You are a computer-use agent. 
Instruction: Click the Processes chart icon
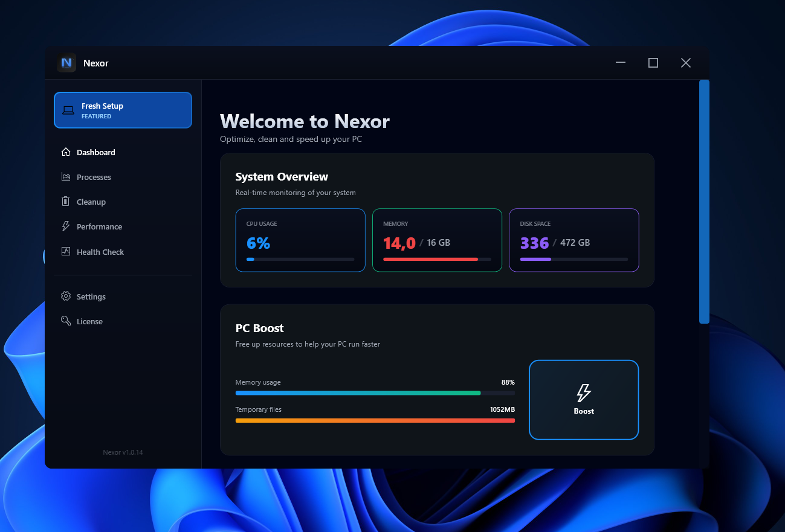click(x=66, y=177)
